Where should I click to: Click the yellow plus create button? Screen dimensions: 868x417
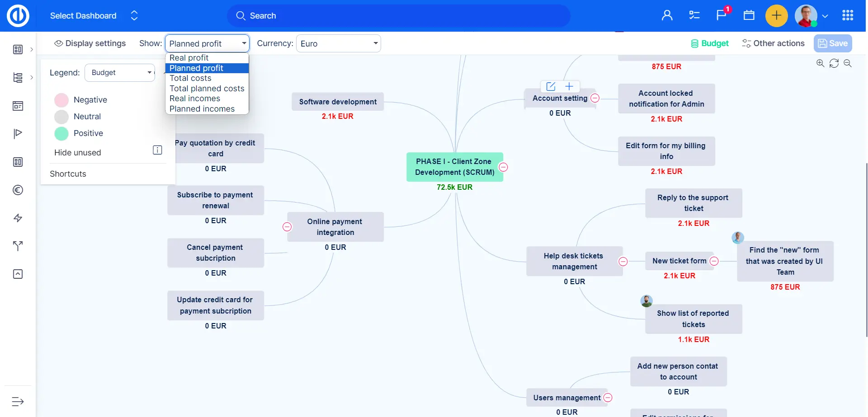(776, 15)
